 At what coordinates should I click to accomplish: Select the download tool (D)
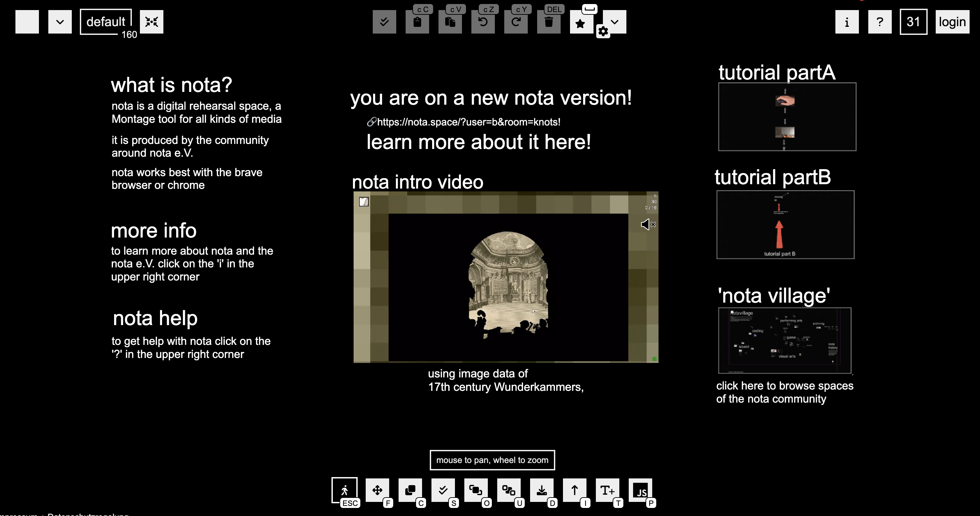click(542, 490)
